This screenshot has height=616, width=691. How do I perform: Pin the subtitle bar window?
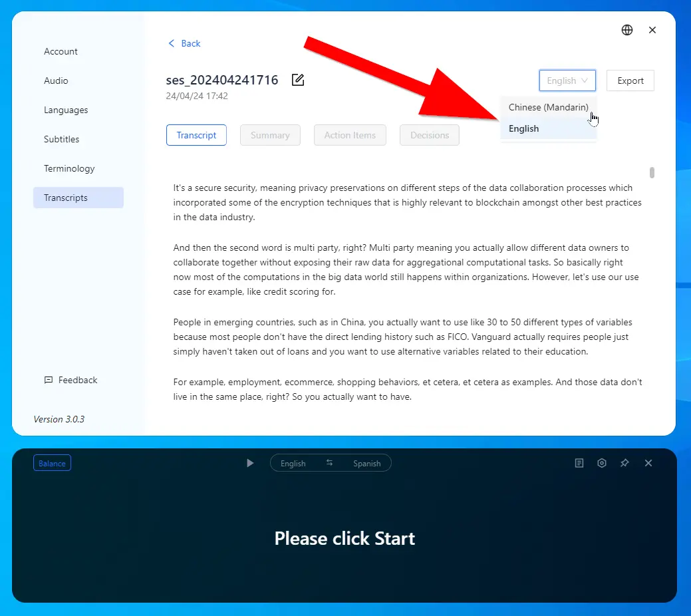(624, 463)
